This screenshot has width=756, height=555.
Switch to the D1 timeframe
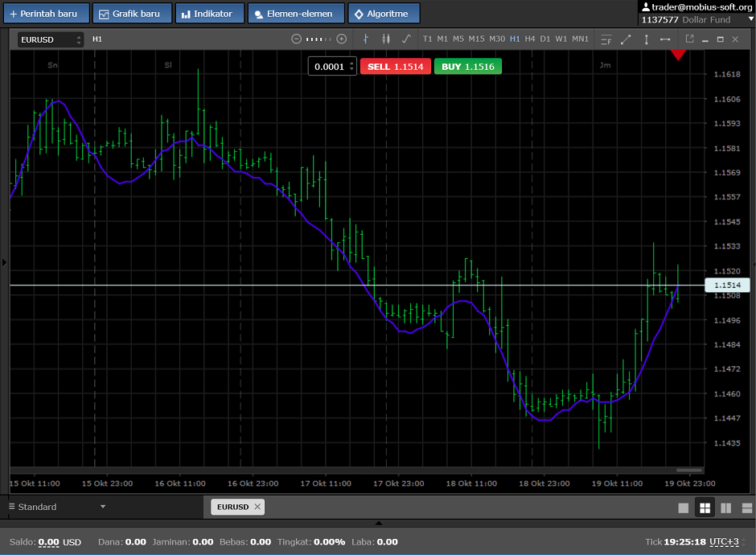coord(544,39)
